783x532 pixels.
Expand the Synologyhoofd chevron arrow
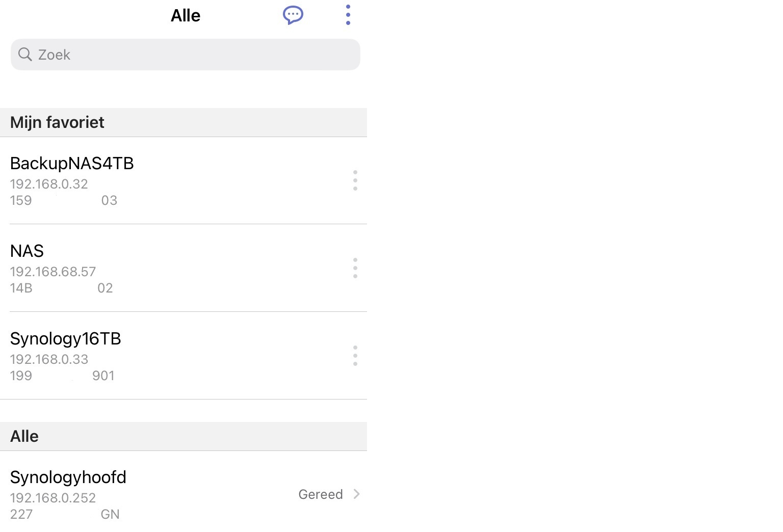pos(357,494)
